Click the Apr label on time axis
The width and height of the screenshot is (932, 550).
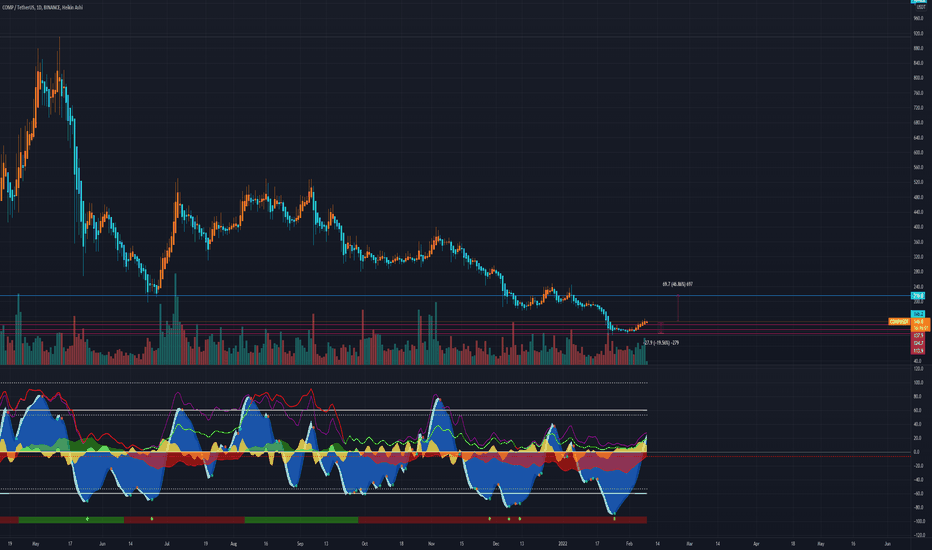(x=756, y=543)
